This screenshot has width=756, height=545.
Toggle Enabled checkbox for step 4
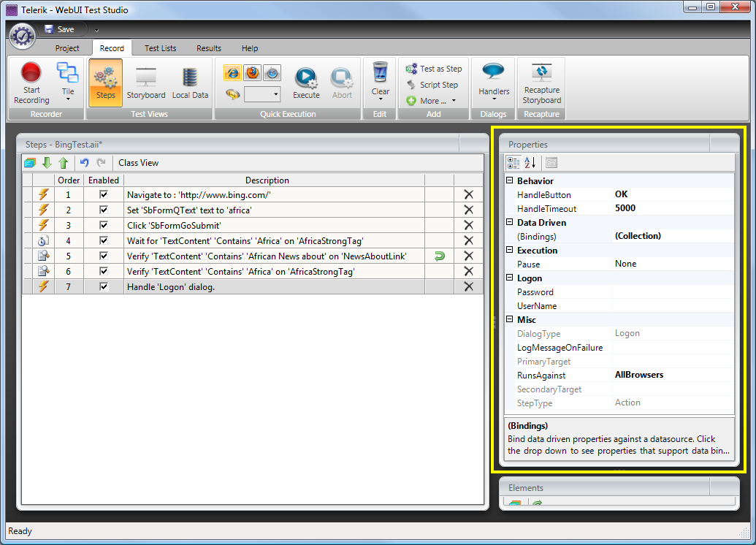pyautogui.click(x=104, y=240)
